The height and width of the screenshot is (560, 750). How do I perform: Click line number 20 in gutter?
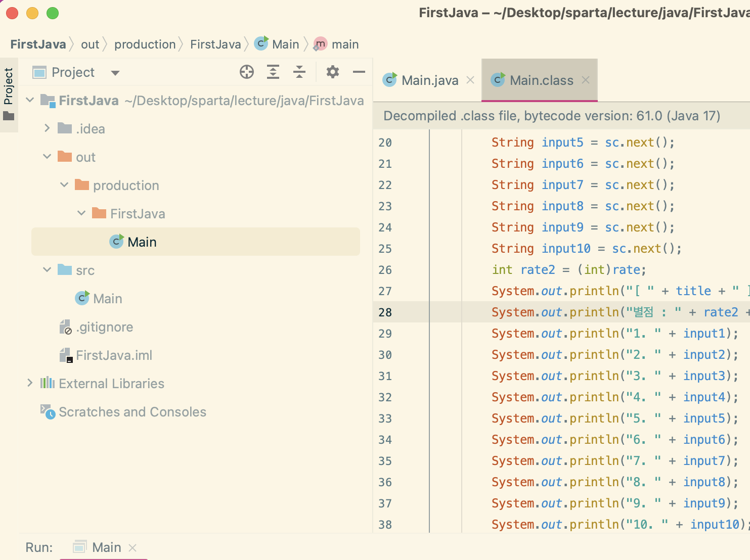385,143
